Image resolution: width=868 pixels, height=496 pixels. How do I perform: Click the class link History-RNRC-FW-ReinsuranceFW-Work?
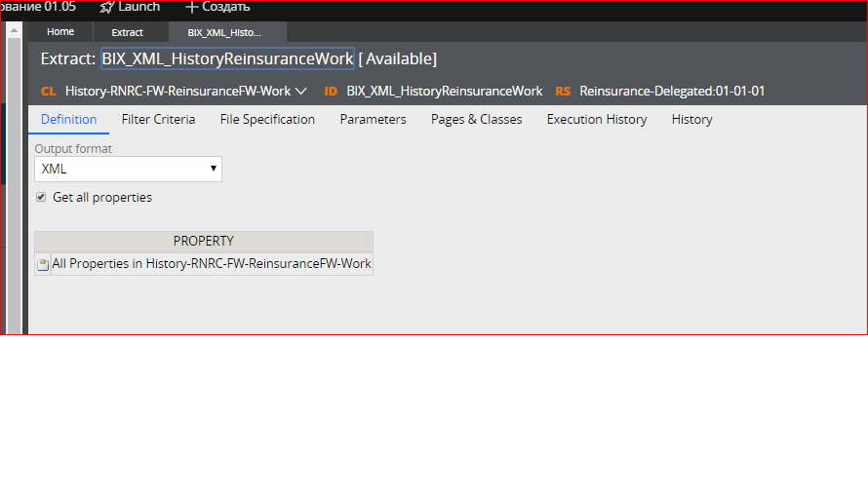(178, 92)
